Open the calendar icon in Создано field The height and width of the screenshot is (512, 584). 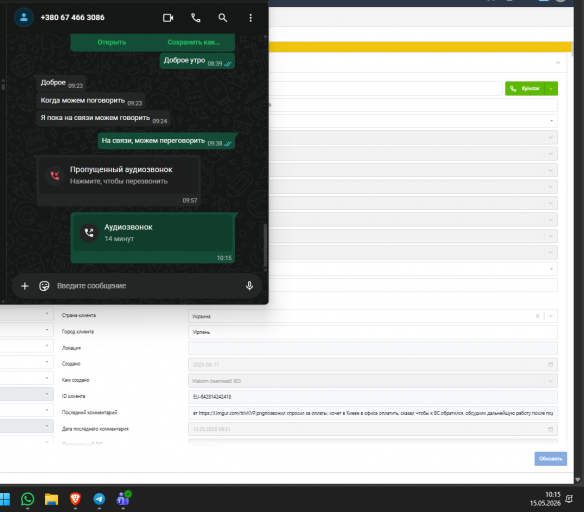click(x=550, y=365)
